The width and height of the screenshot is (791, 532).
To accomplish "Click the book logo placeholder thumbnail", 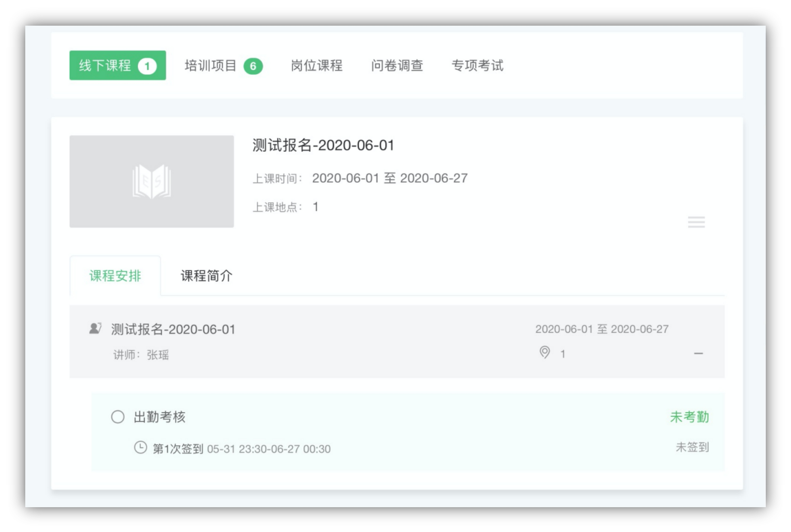I will pyautogui.click(x=152, y=180).
